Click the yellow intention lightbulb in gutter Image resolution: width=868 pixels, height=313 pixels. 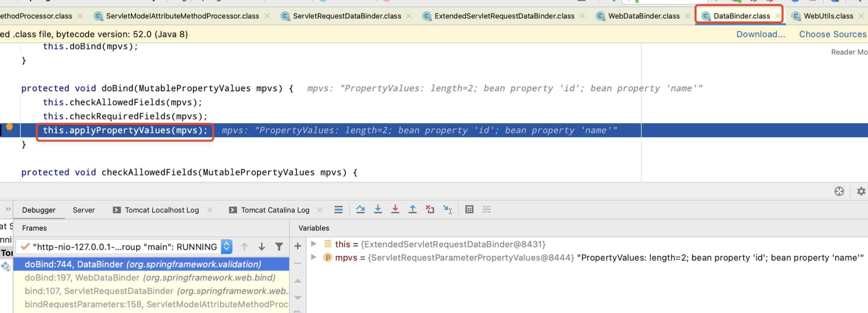[9, 128]
